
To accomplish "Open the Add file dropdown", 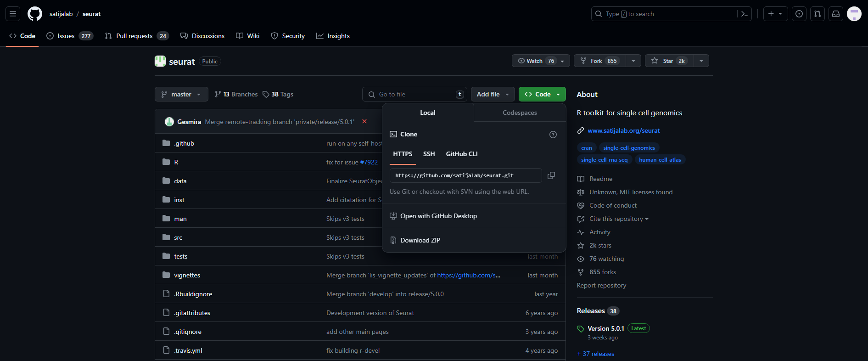I will [493, 94].
